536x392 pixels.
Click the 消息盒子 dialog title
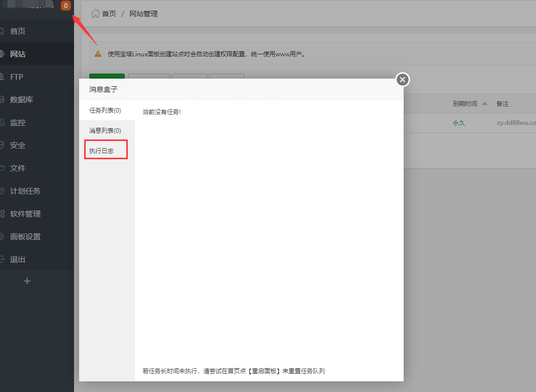coord(103,89)
